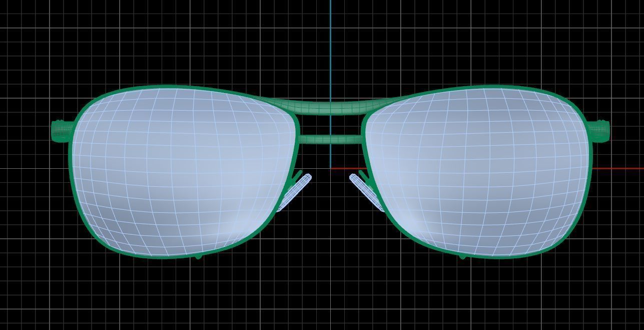Pick the curved top bridge bar

(x=330, y=107)
